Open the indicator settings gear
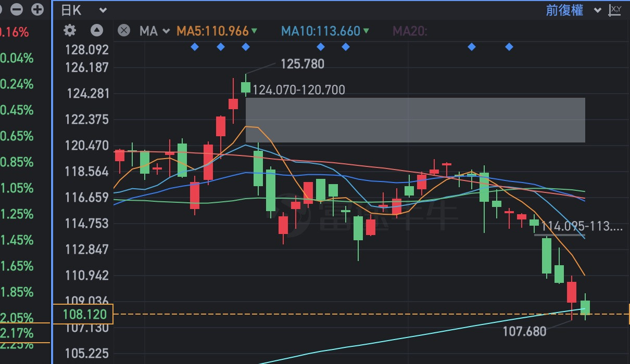Viewport: 630px width, 364px height. click(x=70, y=31)
